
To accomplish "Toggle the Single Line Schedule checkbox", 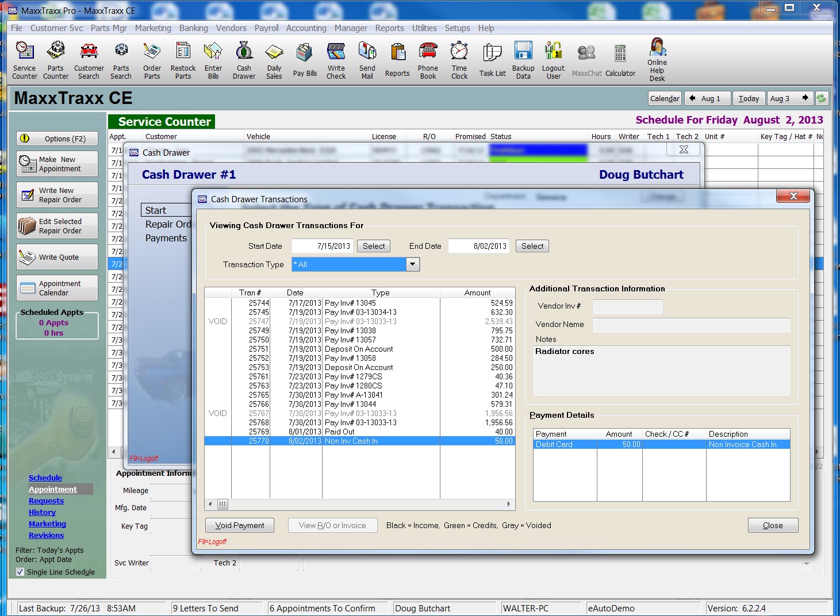I will point(20,572).
